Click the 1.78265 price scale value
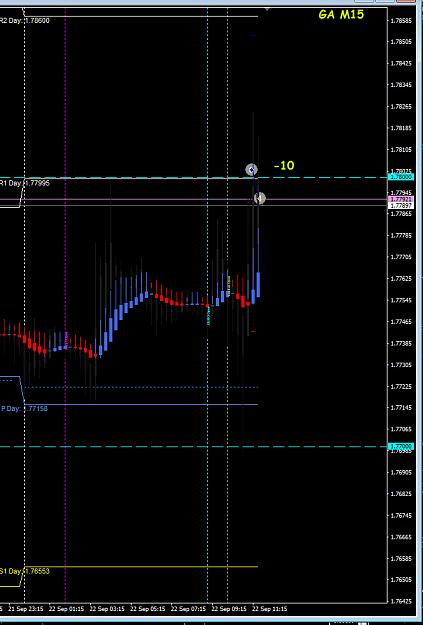 coord(401,106)
